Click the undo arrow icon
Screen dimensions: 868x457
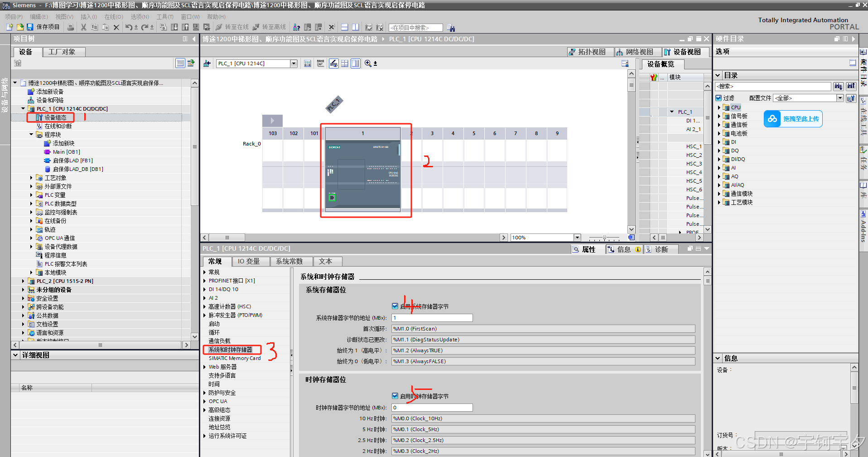pyautogui.click(x=129, y=27)
